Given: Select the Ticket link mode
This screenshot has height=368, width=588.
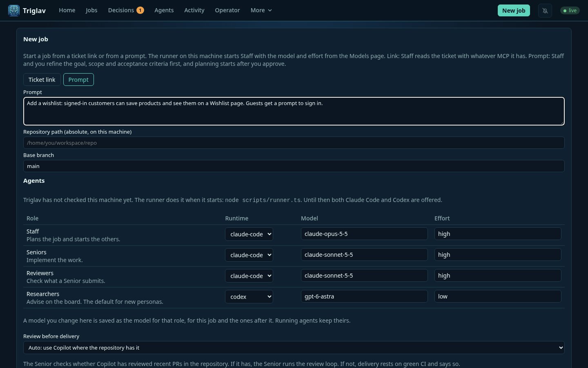Looking at the screenshot, I should (42, 80).
